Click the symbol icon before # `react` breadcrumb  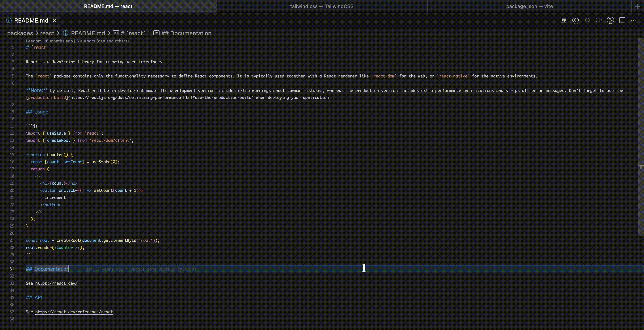[116, 33]
